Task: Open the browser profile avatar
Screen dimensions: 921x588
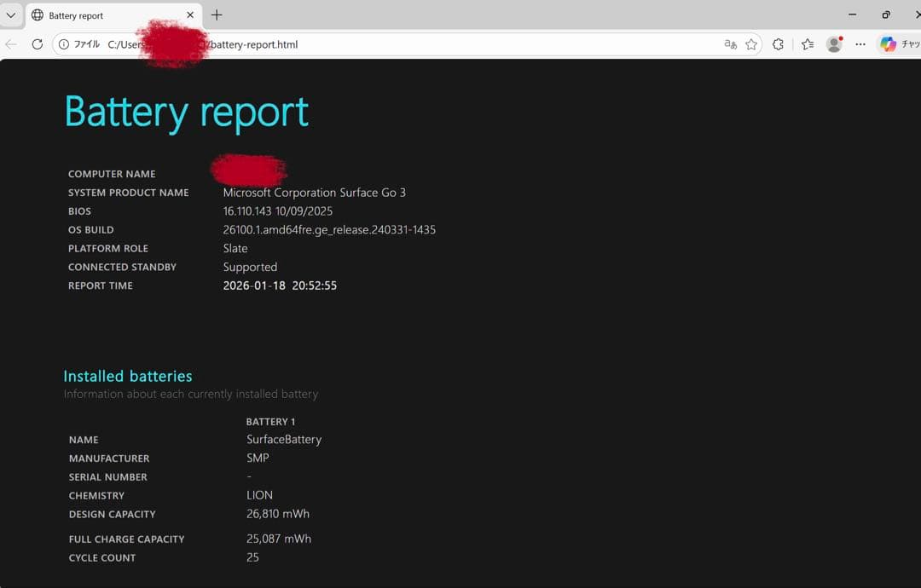Action: coord(834,44)
